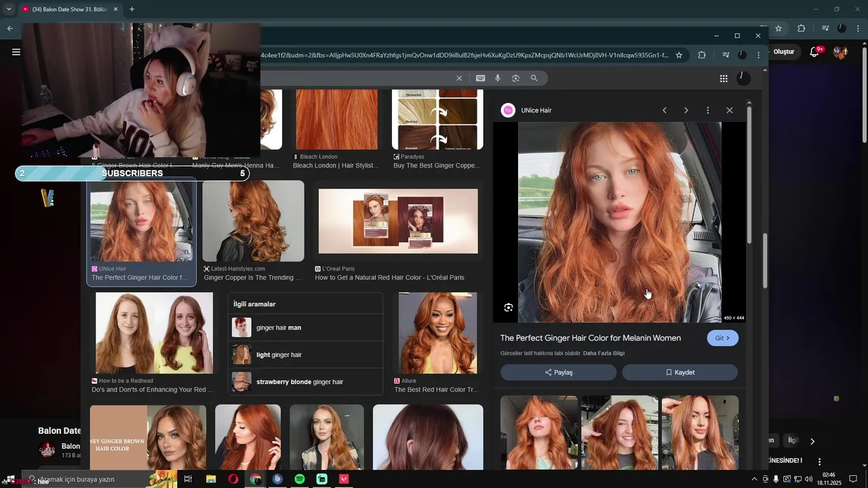Switch to Balon Date Show tab
Viewport: 868px width, 488px height.
(x=70, y=9)
